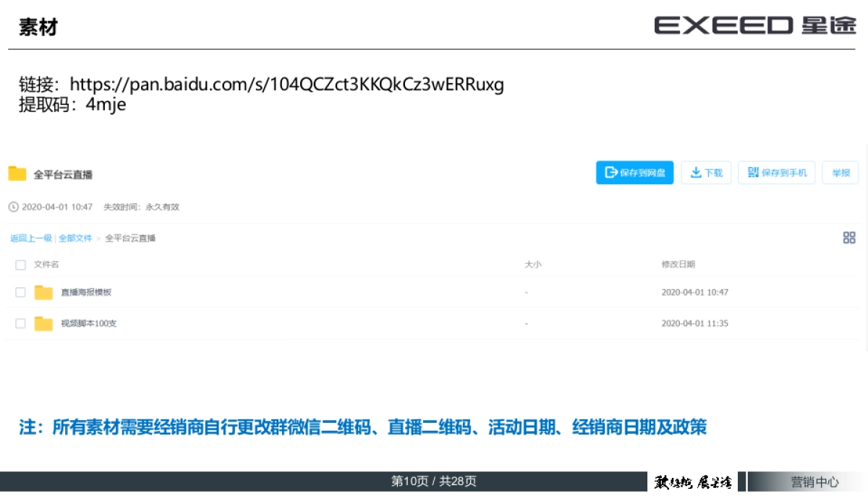Viewport: 868px width, 496px height.
Task: Sort by 修改日期 column header
Action: click(678, 265)
